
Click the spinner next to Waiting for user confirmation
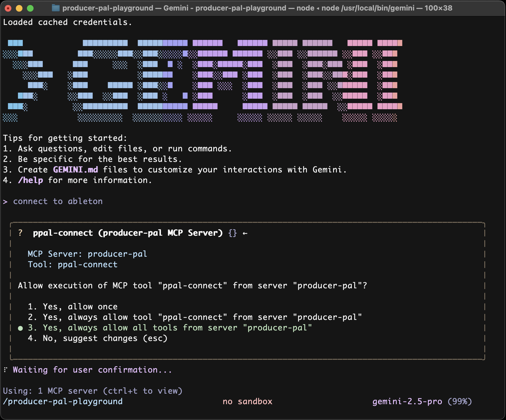(5, 370)
